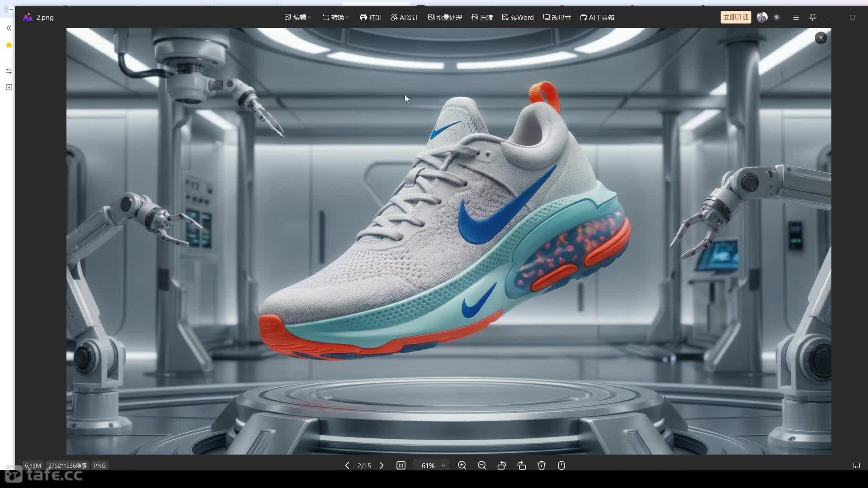868x488 pixels.
Task: Open the 61% zoom level dropdown
Action: pos(432,465)
